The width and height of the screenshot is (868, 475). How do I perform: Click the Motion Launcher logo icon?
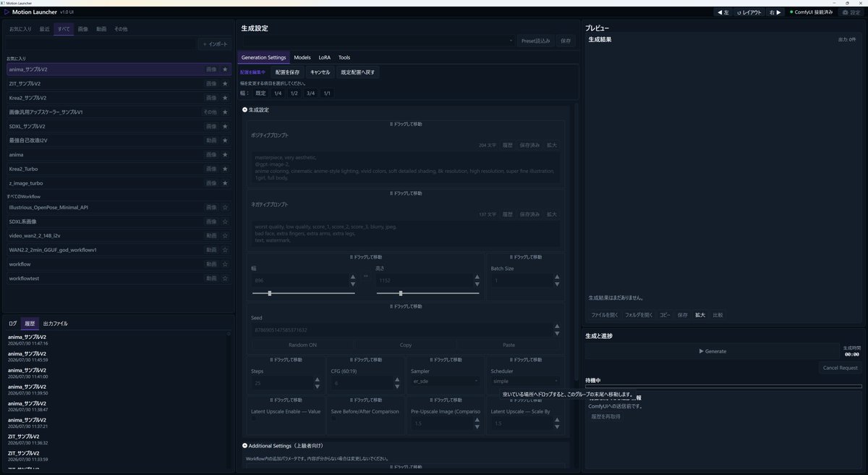click(x=7, y=12)
